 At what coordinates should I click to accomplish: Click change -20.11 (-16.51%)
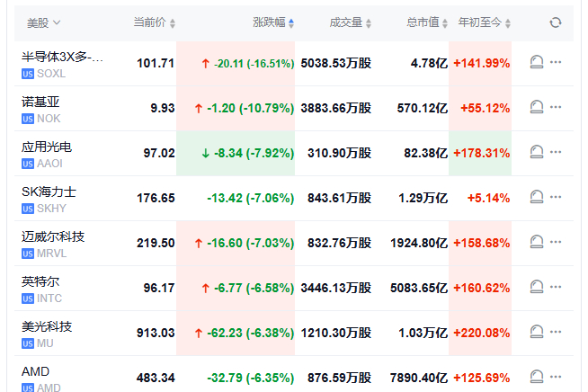click(x=254, y=64)
